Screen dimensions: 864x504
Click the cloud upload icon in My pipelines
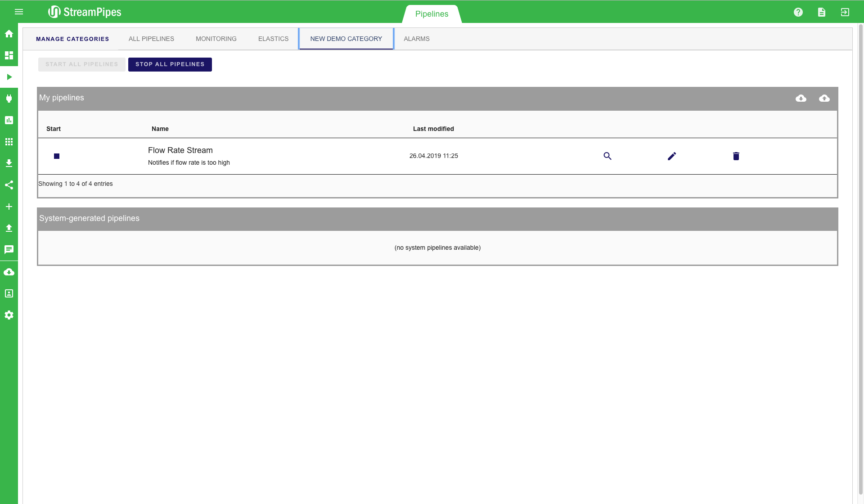point(824,98)
